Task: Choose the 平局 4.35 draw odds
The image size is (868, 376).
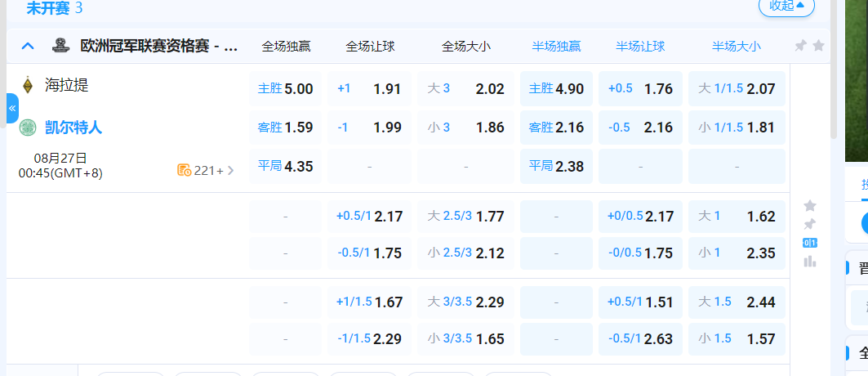Action: coord(285,166)
